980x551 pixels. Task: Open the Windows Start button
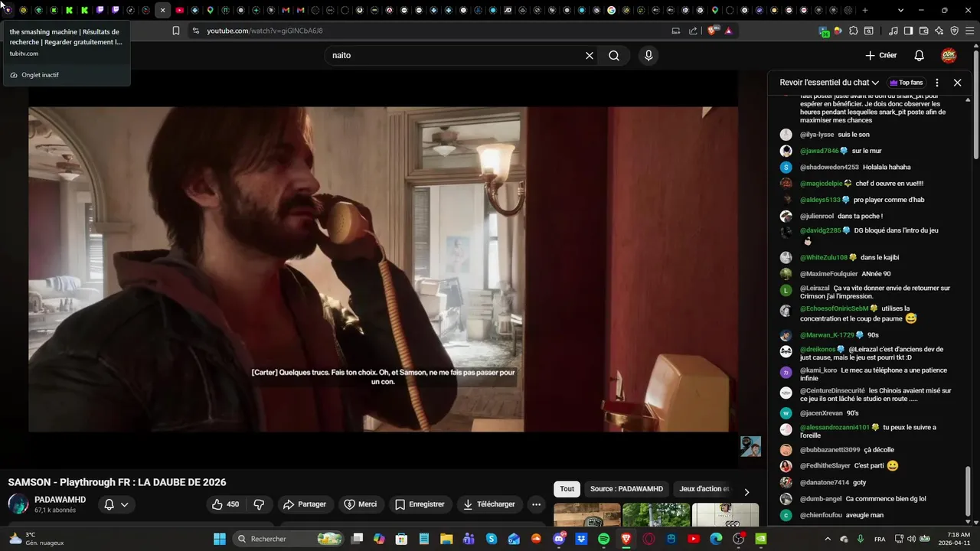(x=220, y=539)
